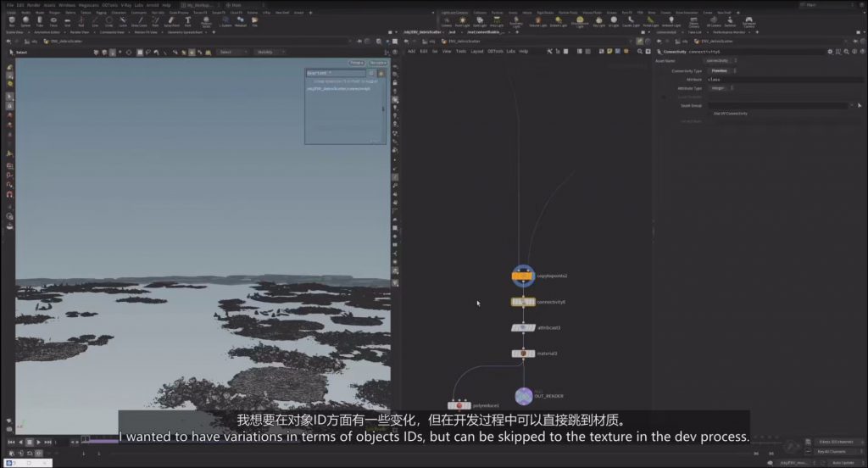Add a Spot Light from shelf
This screenshot has width=868, height=468.
tap(480, 21)
